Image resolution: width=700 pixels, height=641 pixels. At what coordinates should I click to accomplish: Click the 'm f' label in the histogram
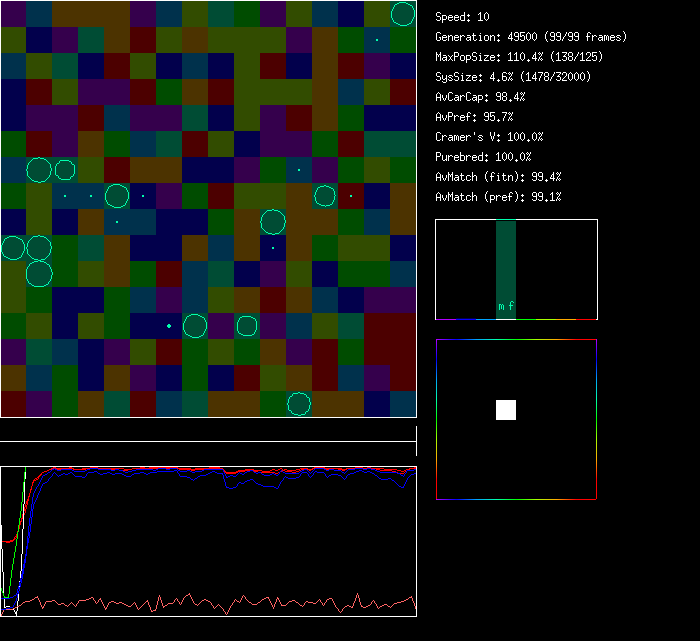(506, 306)
